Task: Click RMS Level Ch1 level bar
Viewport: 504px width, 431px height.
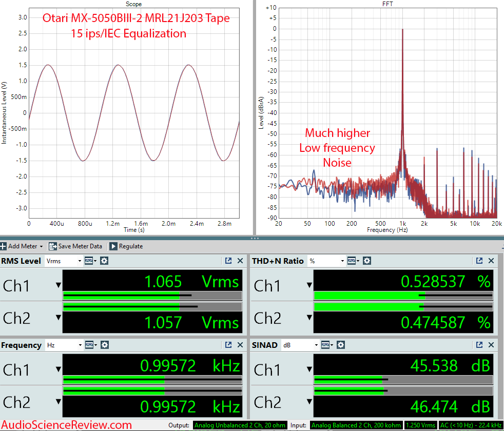Action: 152,296
